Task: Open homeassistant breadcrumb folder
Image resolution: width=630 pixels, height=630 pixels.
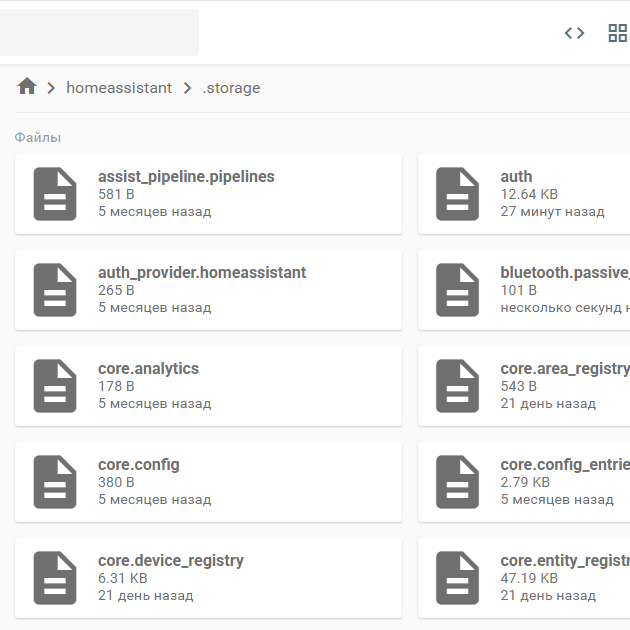Action: point(119,88)
